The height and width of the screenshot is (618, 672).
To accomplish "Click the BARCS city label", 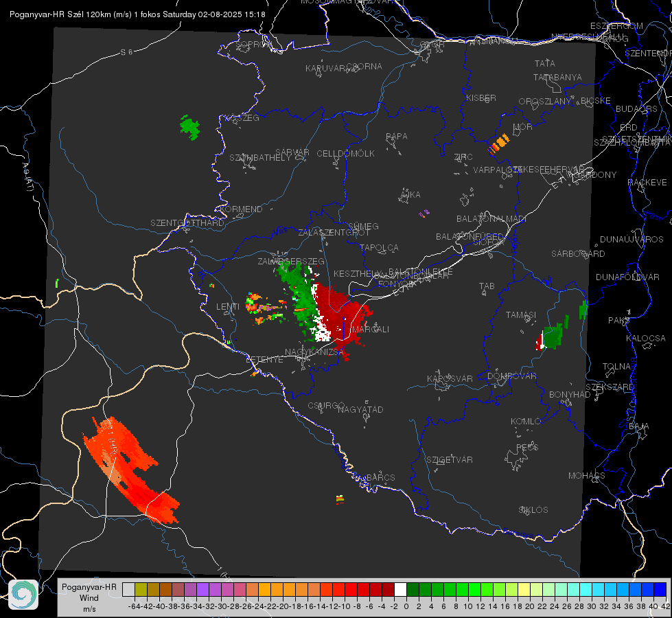I will 380,477.
